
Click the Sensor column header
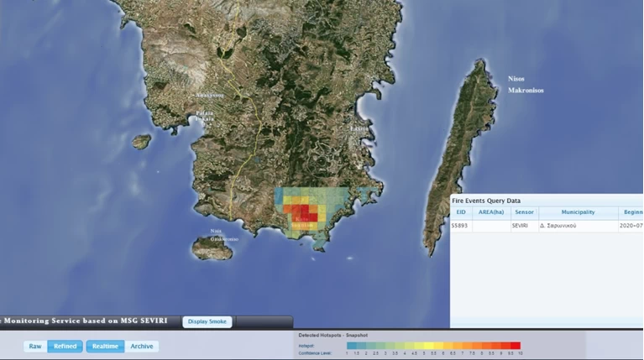(525, 212)
